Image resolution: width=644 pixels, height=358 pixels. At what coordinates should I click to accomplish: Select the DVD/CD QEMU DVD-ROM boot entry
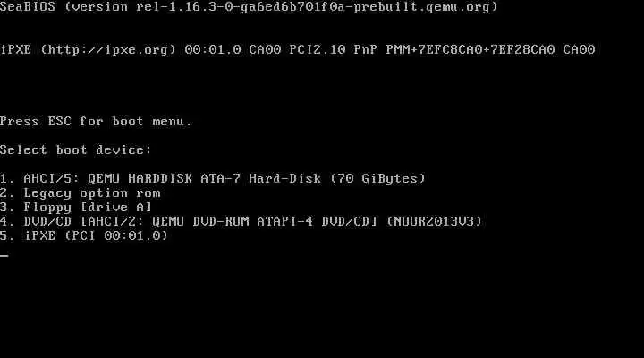pos(241,222)
